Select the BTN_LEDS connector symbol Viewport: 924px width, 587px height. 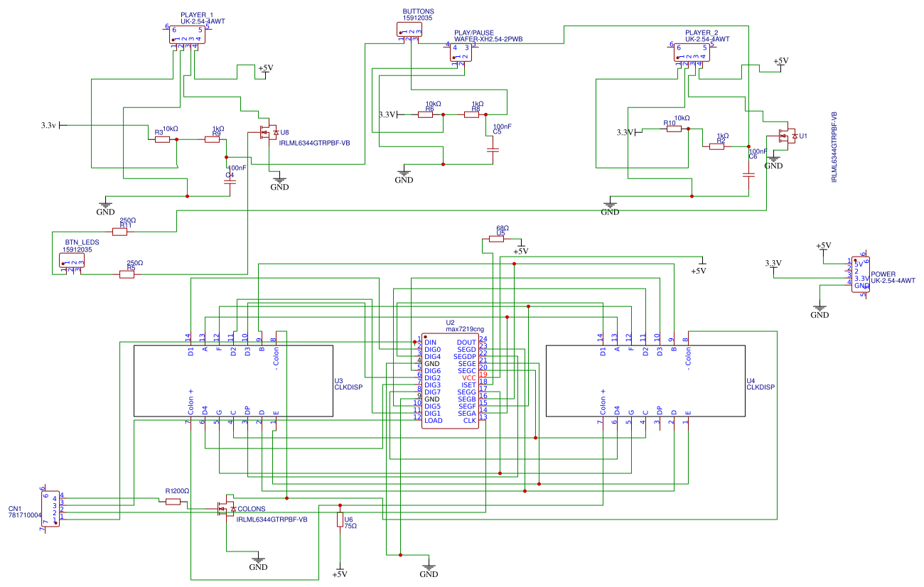pyautogui.click(x=71, y=259)
